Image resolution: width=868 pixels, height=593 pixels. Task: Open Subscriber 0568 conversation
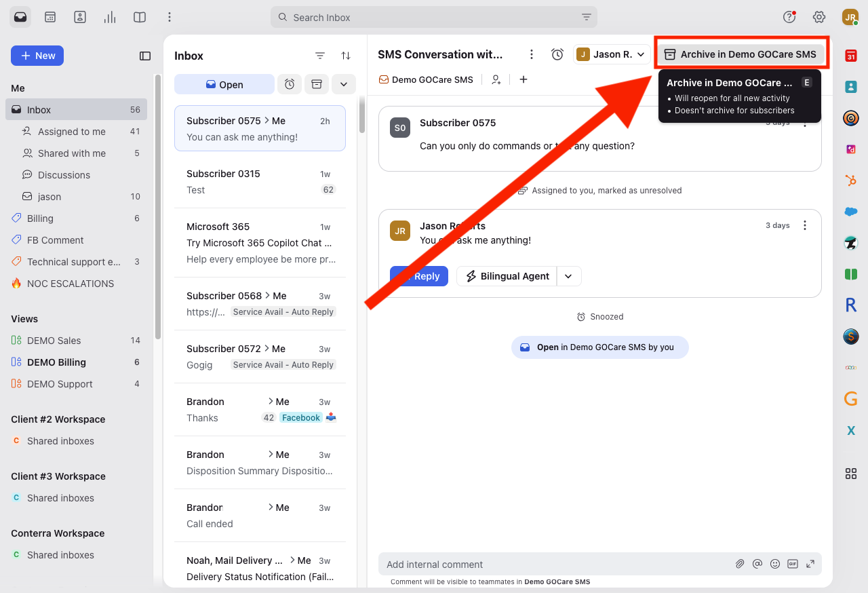(260, 304)
